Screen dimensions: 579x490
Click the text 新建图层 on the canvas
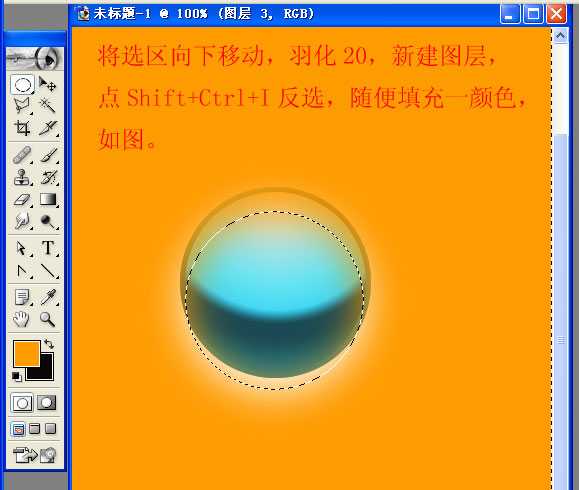438,56
